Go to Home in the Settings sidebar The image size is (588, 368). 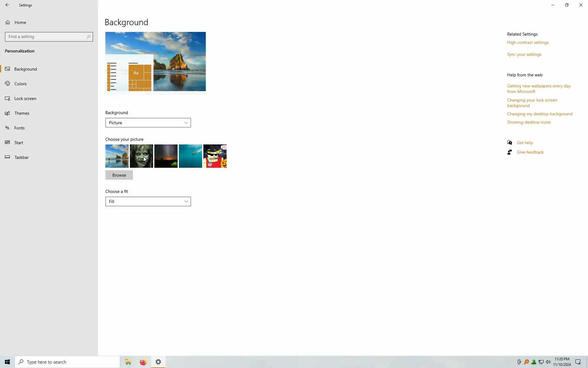(x=20, y=22)
